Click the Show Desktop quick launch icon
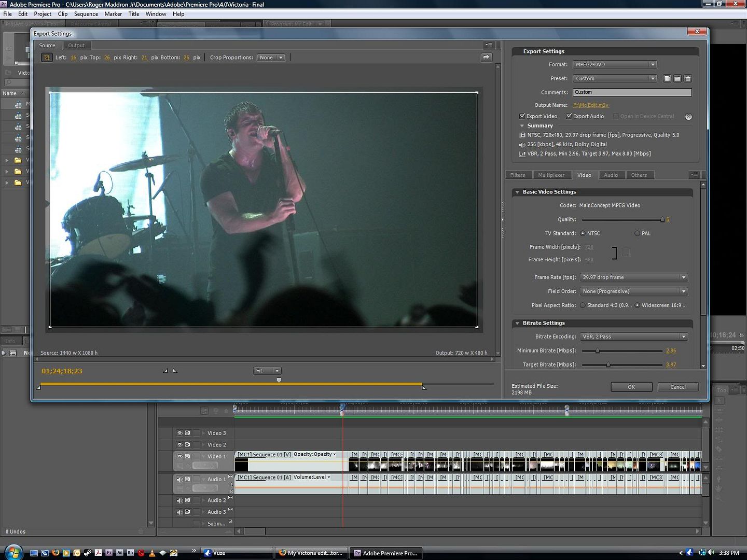 click(34, 553)
